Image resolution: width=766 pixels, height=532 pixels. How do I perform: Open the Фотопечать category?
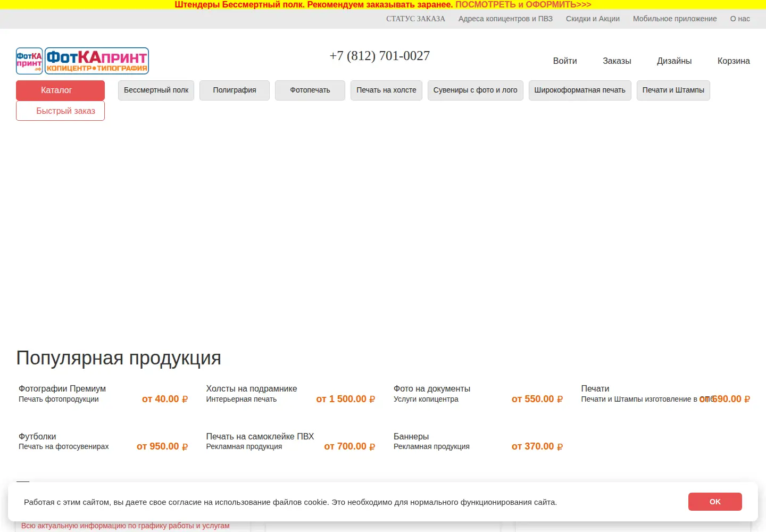coord(310,90)
